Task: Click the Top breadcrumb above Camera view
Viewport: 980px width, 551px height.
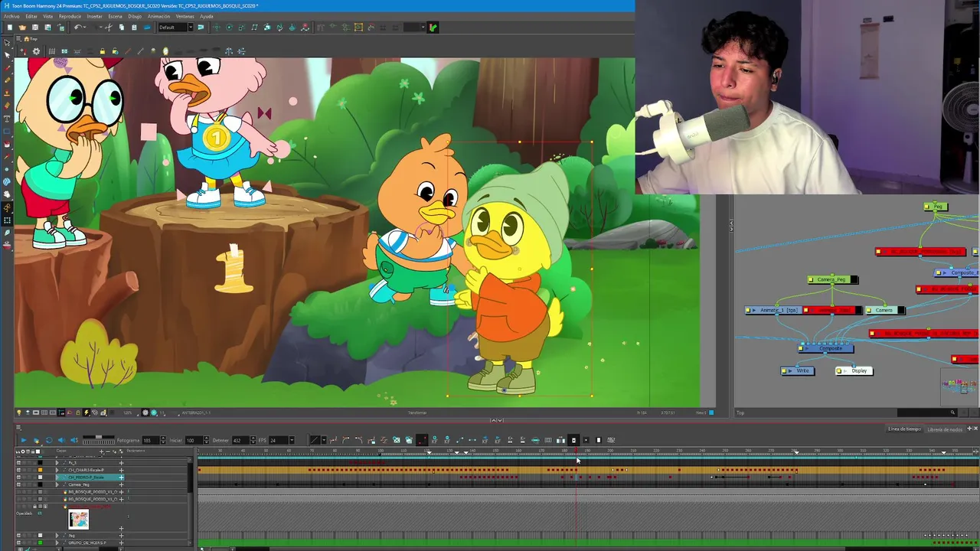Action: 34,39
